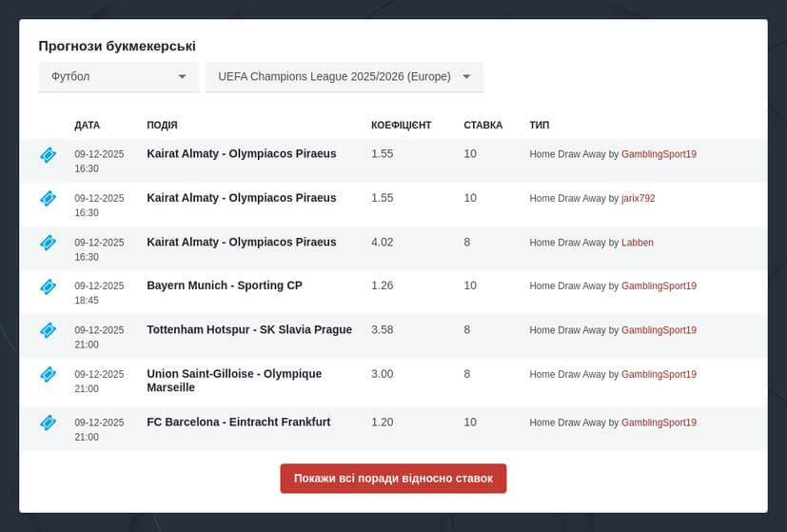Click the КОЕФІЦІЄНТ column header

pyautogui.click(x=401, y=126)
